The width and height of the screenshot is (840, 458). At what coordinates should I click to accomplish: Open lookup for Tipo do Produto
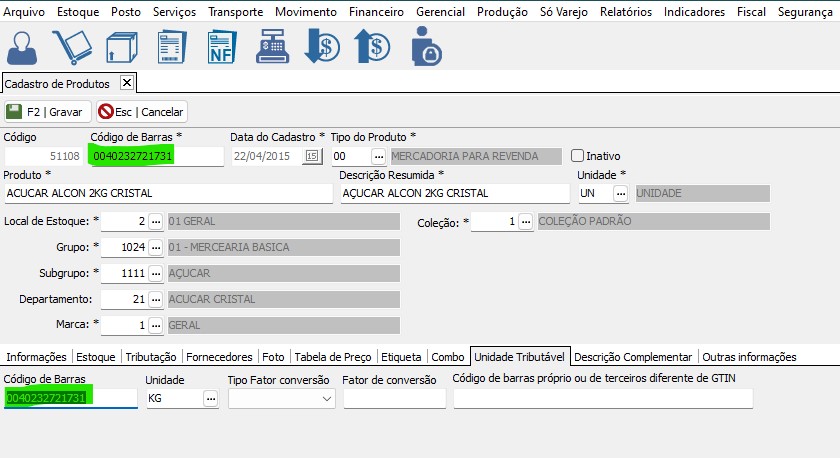[378, 156]
